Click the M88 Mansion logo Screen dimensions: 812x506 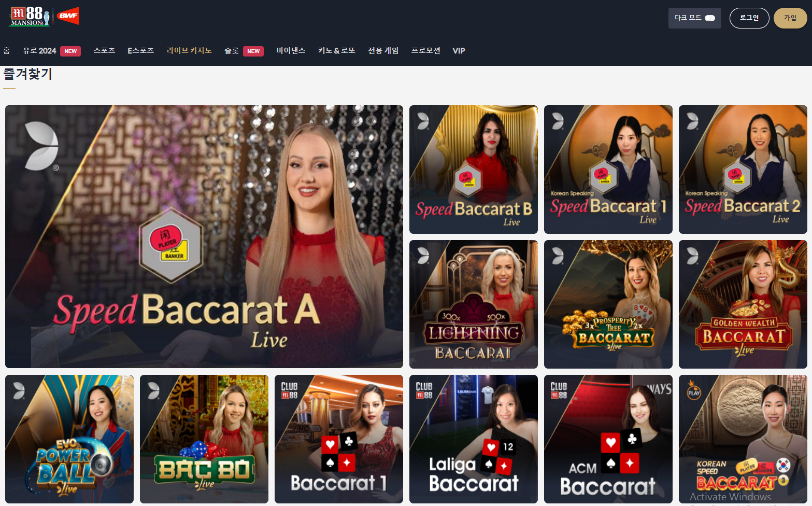click(30, 16)
